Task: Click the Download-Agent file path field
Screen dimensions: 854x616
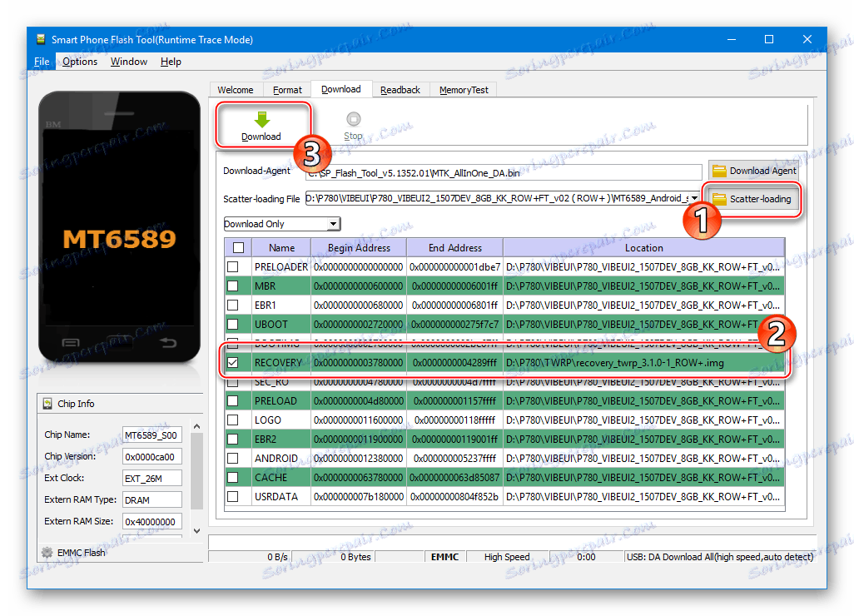Action: (x=499, y=171)
